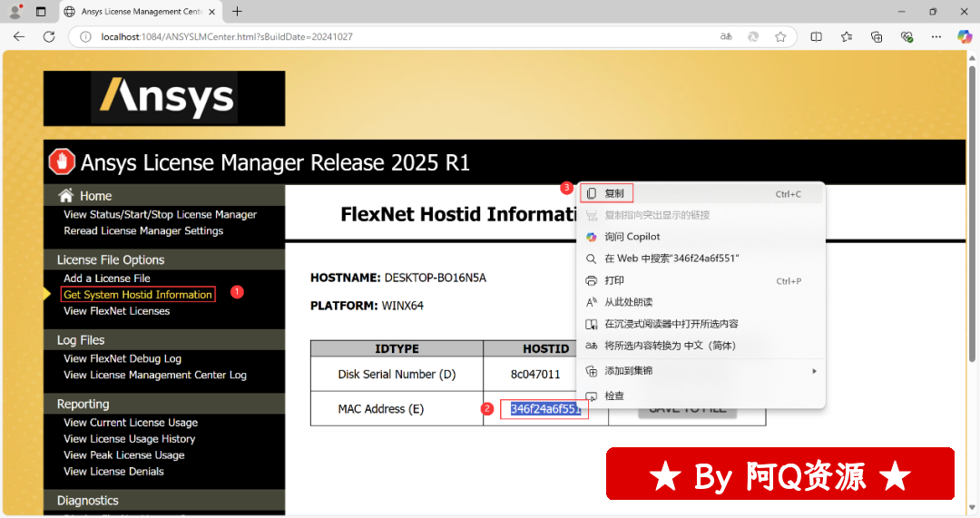Open split screen icon in toolbar

817,37
